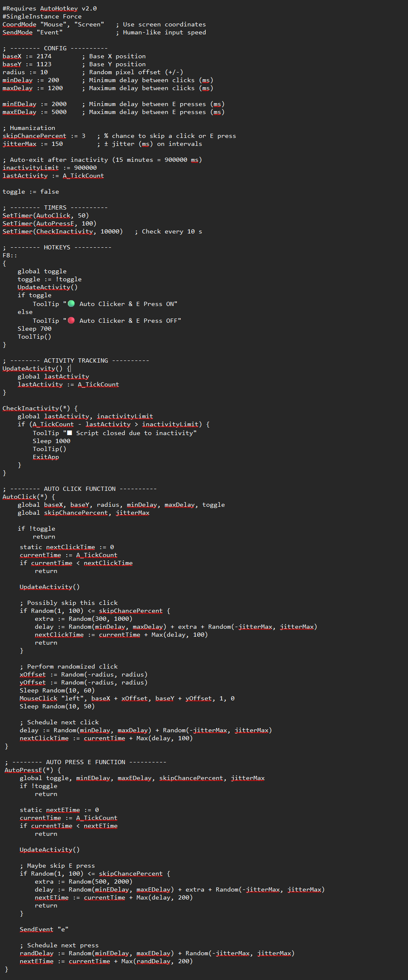This screenshot has width=408, height=980.
Task: Click the "inactivityLimit := 900000" assignment
Action: click(x=49, y=168)
